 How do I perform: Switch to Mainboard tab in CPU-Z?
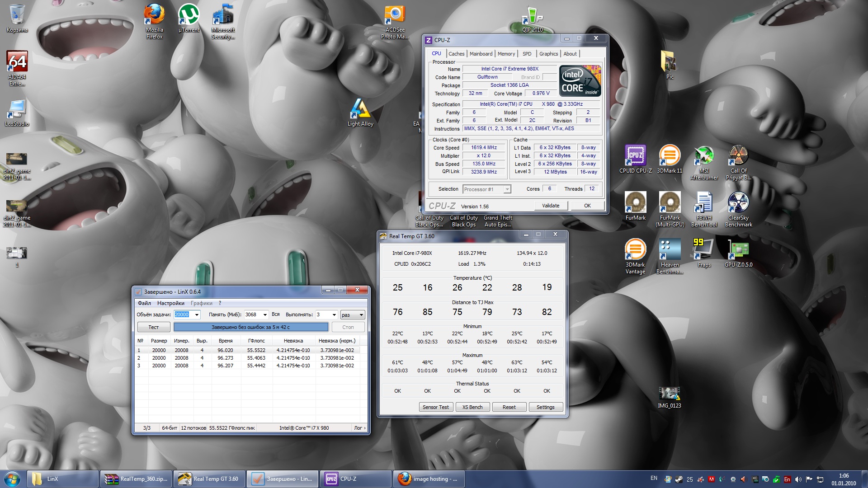coord(481,54)
